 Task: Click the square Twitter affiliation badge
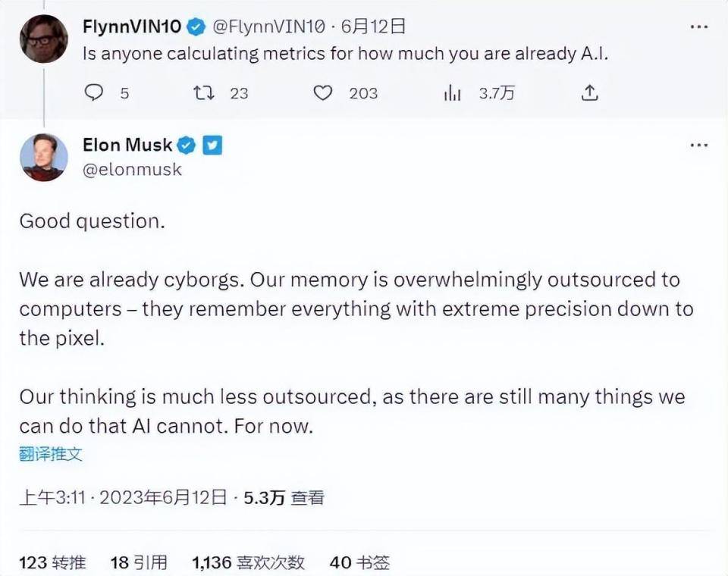tap(212, 145)
